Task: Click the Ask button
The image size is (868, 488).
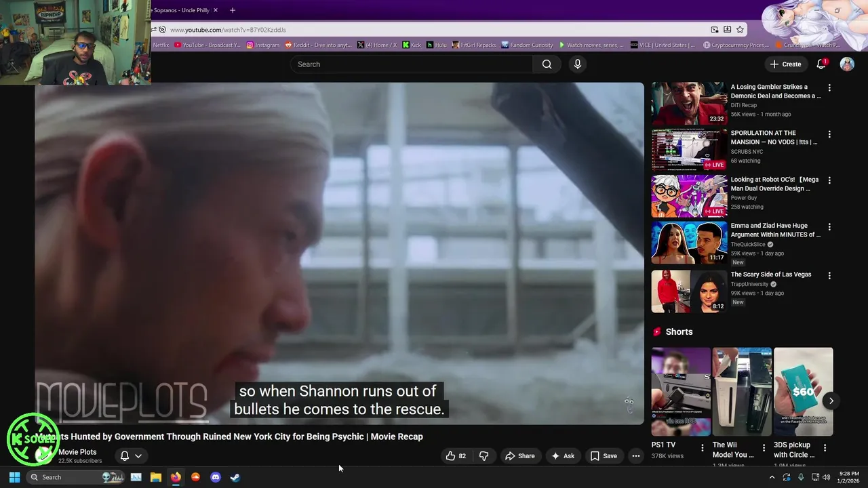Action: click(563, 456)
